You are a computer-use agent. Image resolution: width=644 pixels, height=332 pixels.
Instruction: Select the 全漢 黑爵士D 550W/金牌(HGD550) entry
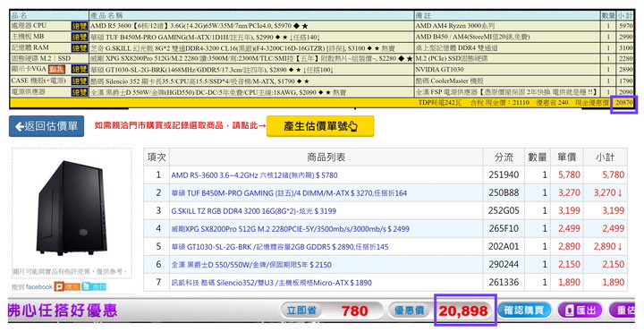(218, 92)
